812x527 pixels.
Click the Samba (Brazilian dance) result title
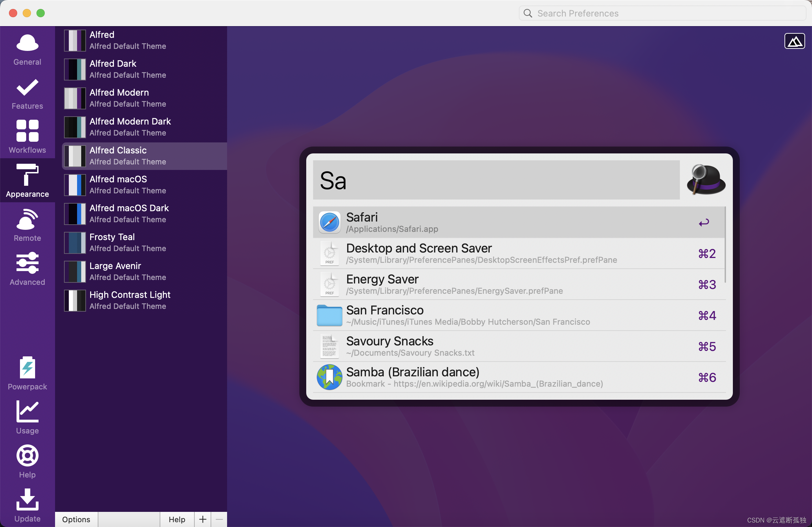tap(413, 372)
